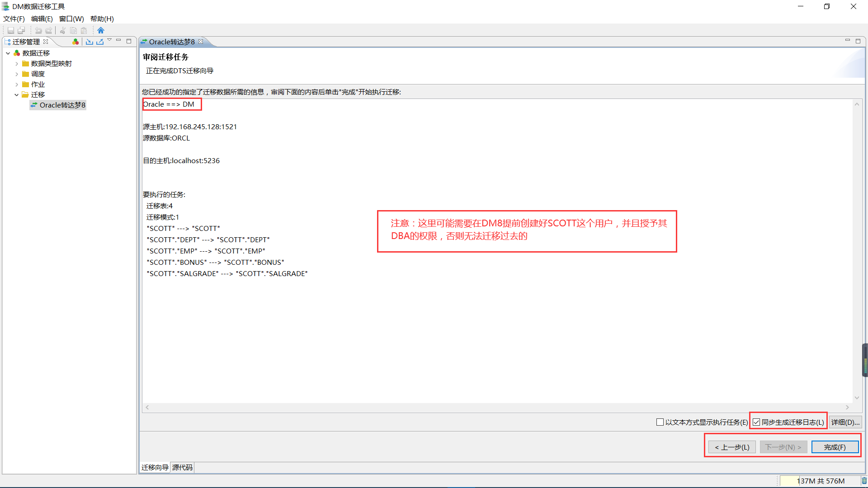This screenshot has height=488, width=868.
Task: Click the save all icon in toolbar
Action: [21, 30]
